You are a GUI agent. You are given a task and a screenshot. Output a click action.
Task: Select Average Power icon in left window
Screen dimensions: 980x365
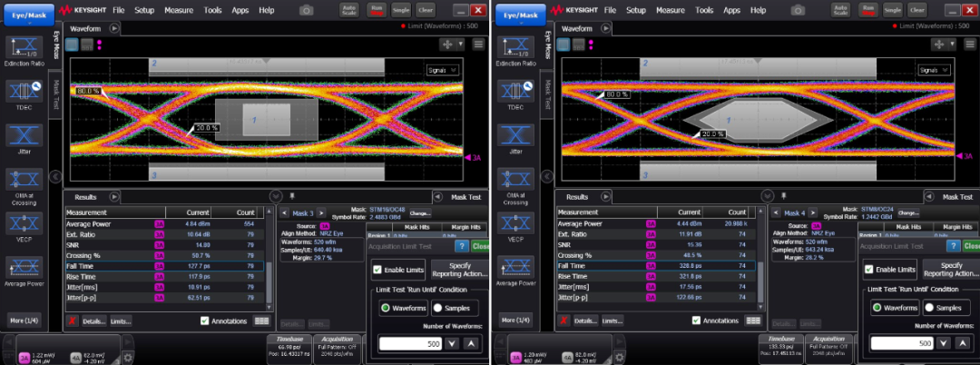click(x=24, y=268)
